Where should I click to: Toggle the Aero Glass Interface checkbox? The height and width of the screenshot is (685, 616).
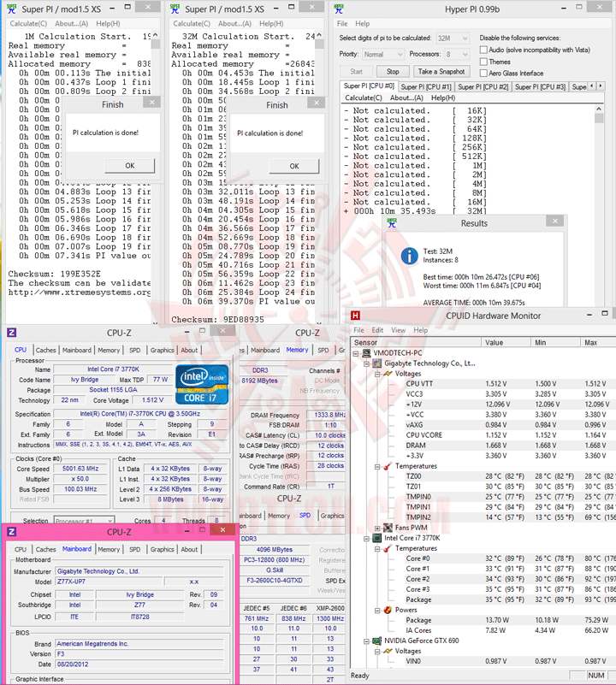click(x=483, y=74)
